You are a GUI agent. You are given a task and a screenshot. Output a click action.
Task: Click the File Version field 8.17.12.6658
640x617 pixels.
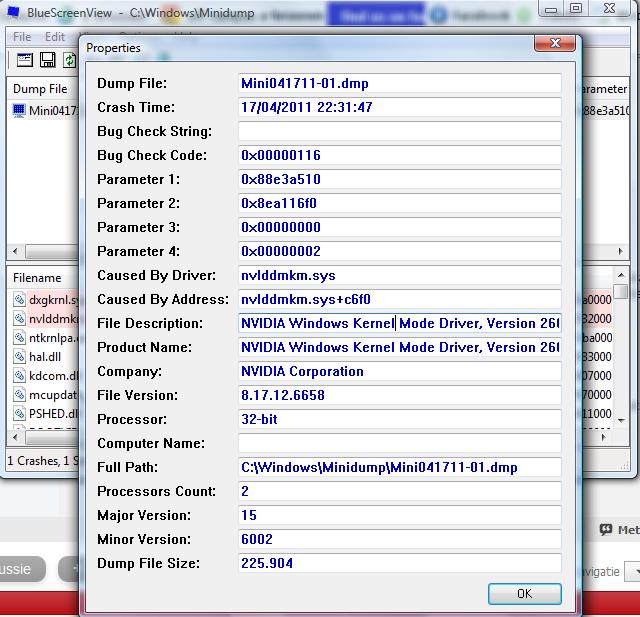click(x=400, y=395)
